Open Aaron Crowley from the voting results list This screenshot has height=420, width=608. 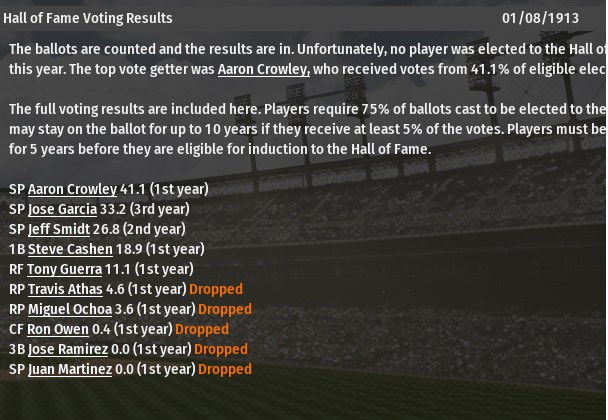pos(72,189)
